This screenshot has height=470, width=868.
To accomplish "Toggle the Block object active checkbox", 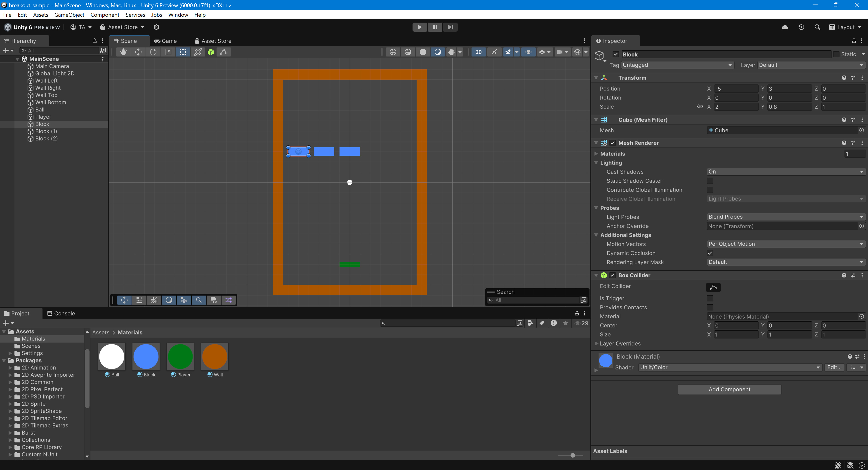I will pyautogui.click(x=616, y=54).
